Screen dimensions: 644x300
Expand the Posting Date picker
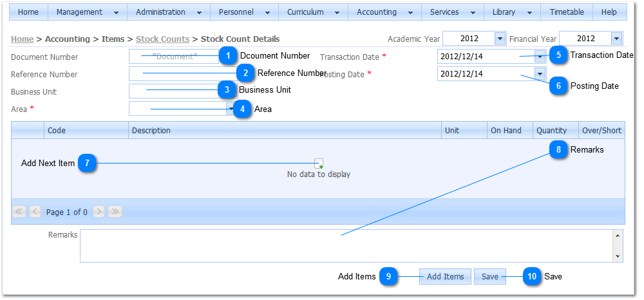(540, 73)
